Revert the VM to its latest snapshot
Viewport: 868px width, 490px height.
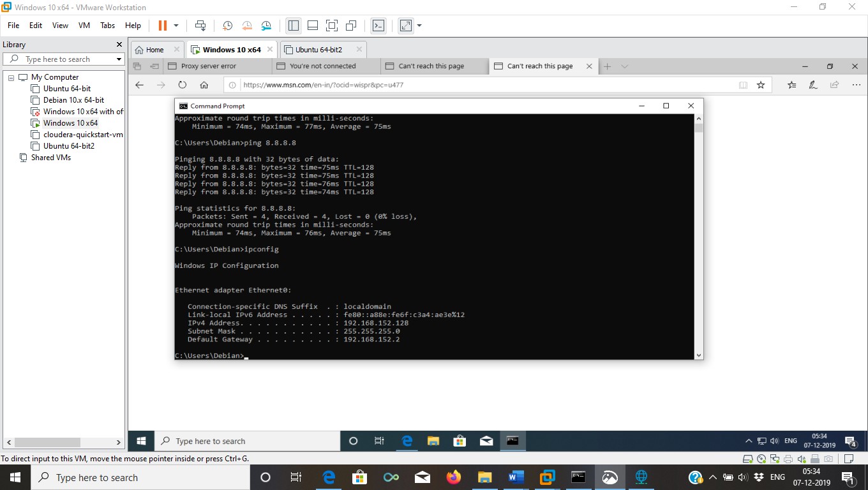247,26
